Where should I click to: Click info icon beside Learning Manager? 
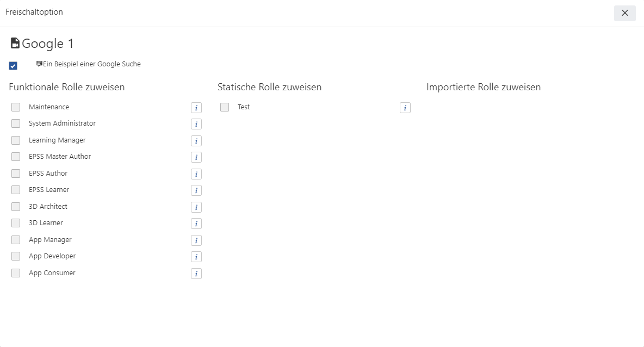pos(196,141)
